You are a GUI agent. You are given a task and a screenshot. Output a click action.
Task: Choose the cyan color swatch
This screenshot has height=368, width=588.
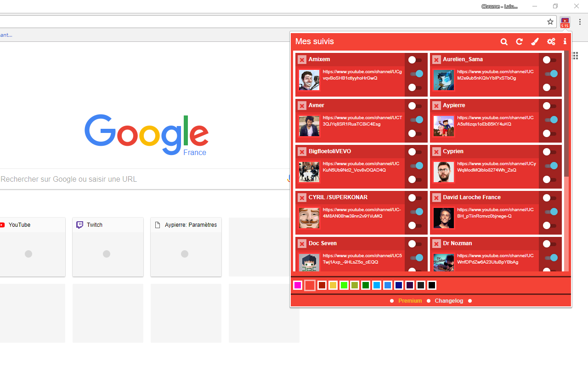[x=377, y=285]
